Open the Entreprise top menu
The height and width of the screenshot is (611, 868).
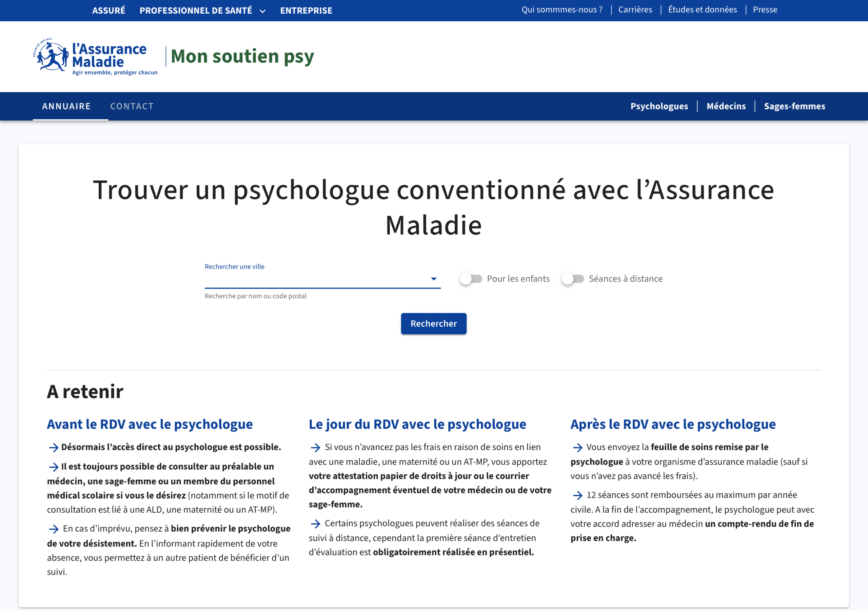306,10
